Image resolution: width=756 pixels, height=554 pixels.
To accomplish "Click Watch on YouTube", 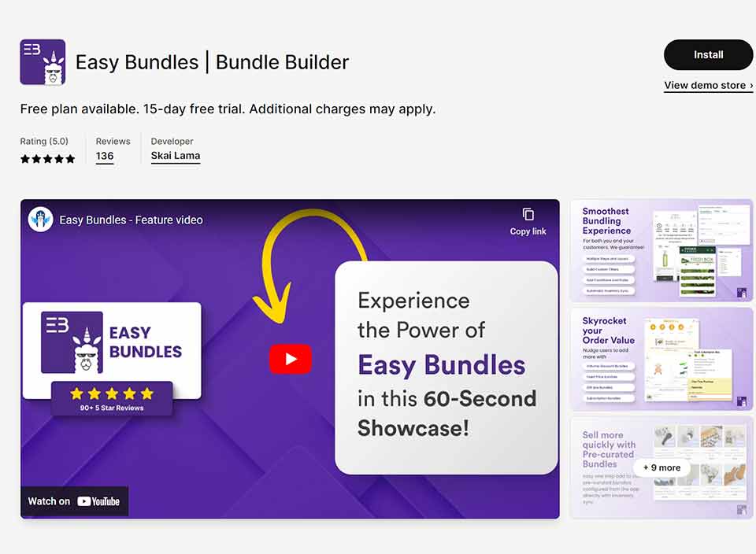I will pyautogui.click(x=74, y=501).
